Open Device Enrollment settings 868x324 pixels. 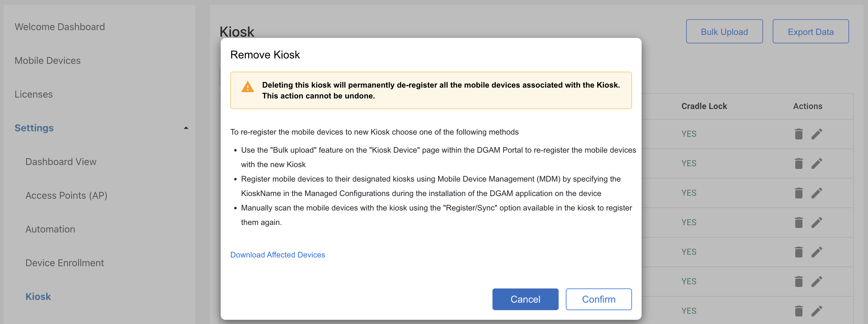64,263
